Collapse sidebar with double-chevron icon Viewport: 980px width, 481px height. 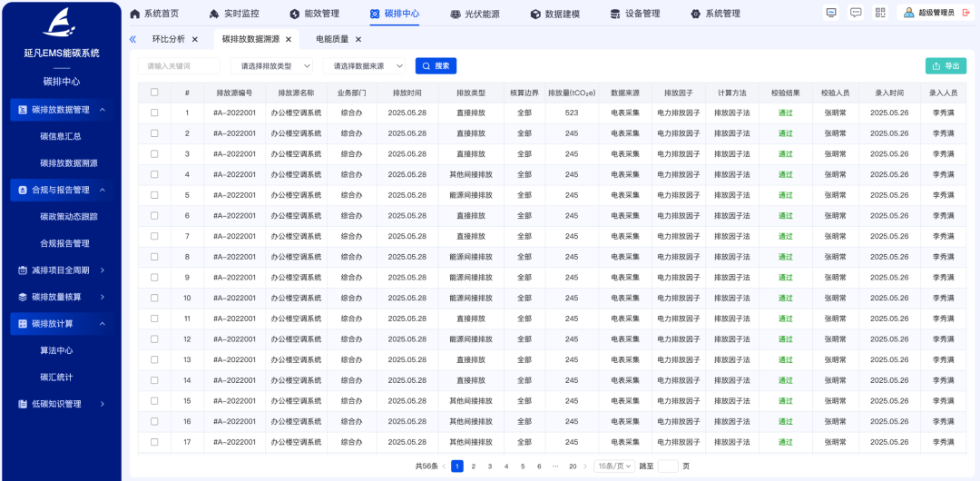click(x=132, y=39)
